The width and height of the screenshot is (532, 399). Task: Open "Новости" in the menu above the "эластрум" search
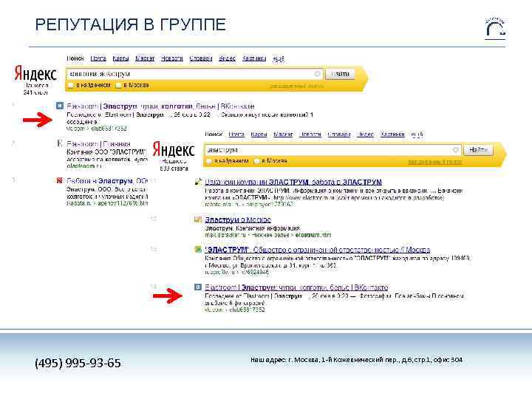click(310, 134)
